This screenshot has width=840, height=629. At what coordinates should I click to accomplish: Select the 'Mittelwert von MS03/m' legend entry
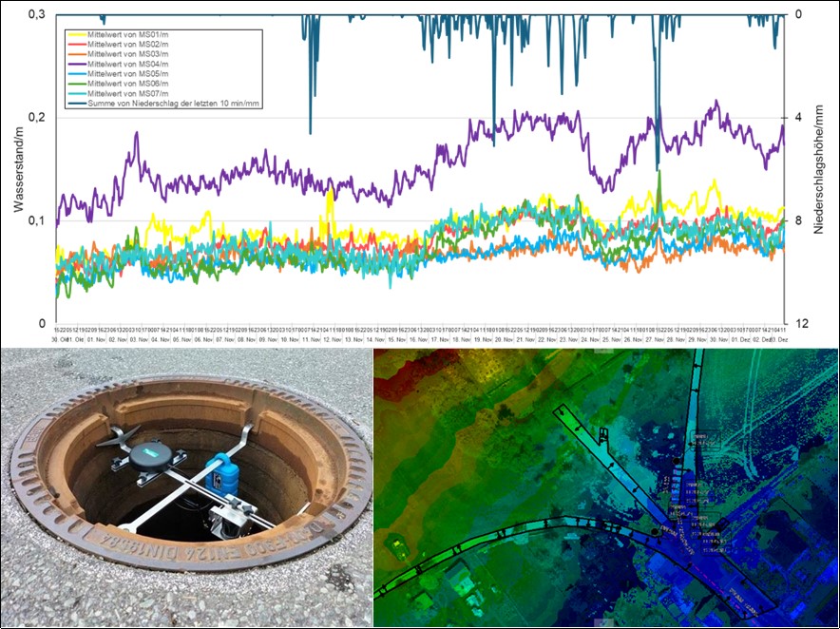tap(127, 54)
